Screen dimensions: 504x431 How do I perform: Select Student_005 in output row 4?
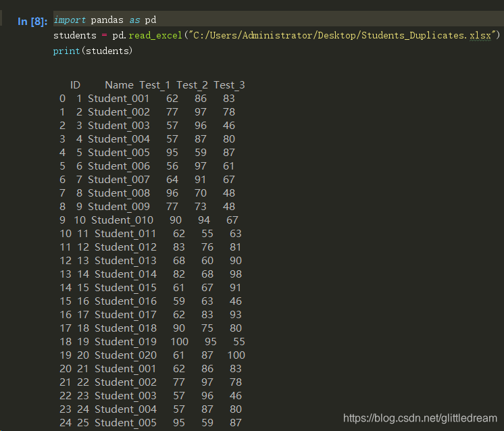pos(119,153)
